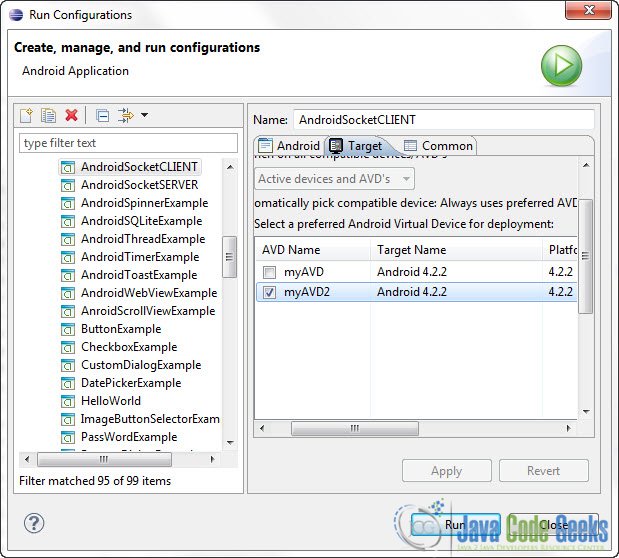Click the CustomDialogExample configuration icon
Image resolution: width=619 pixels, height=558 pixels.
[x=68, y=365]
